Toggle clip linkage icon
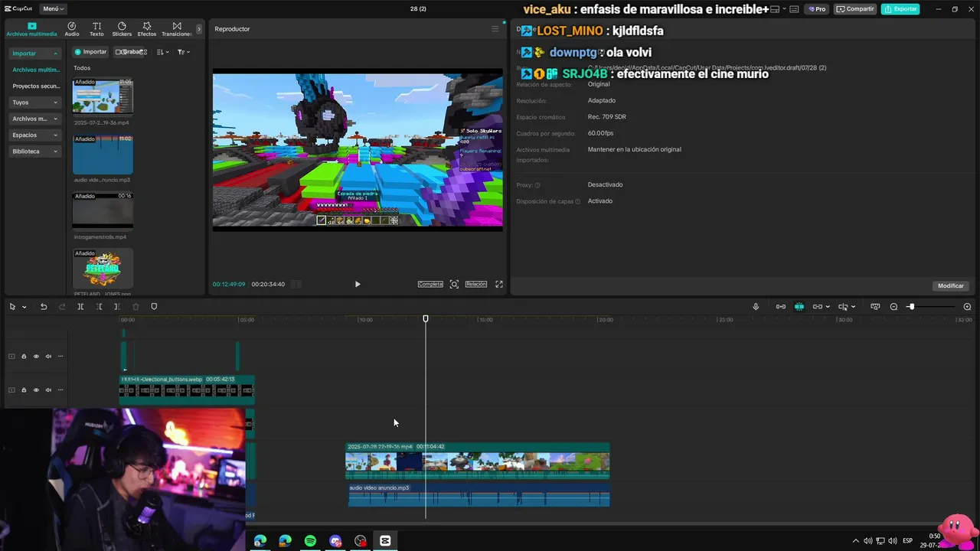Screen dimensions: 980x551 tap(817, 307)
